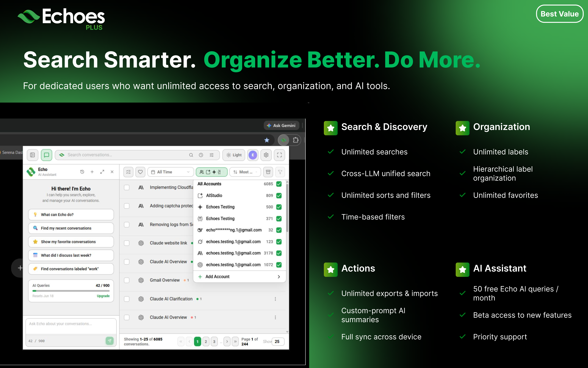This screenshot has width=588, height=368.
Task: Click the AI Queries progress bar
Action: [x=71, y=291]
